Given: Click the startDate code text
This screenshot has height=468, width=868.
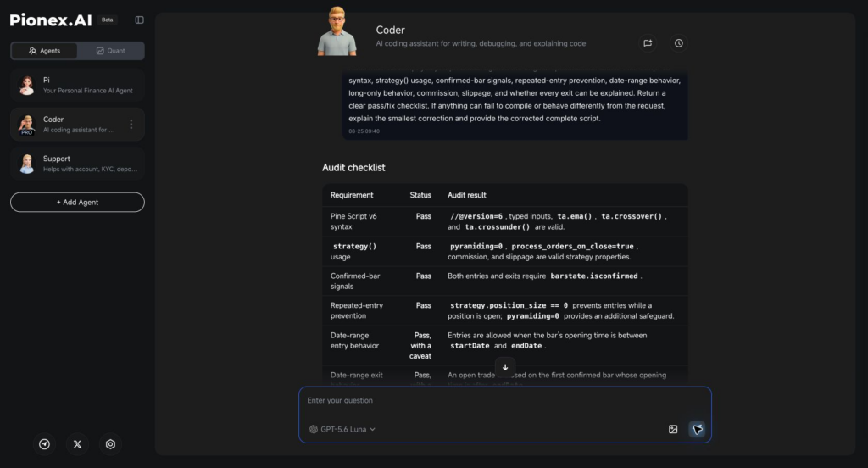Looking at the screenshot, I should (x=470, y=346).
